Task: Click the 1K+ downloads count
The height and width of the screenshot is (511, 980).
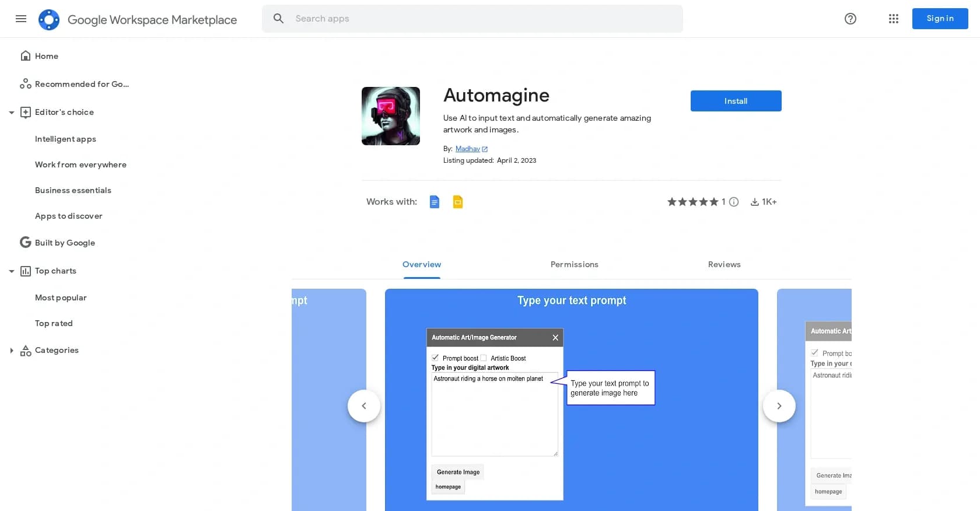Action: click(x=769, y=202)
